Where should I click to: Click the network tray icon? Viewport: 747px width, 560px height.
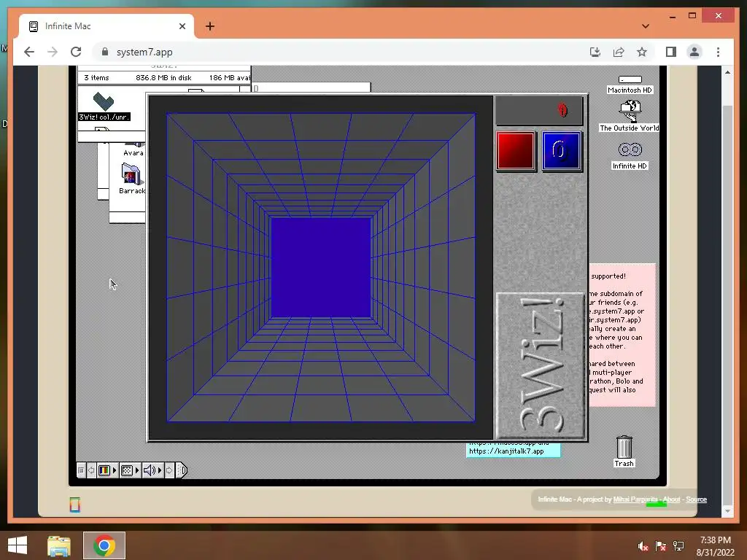pos(678,546)
